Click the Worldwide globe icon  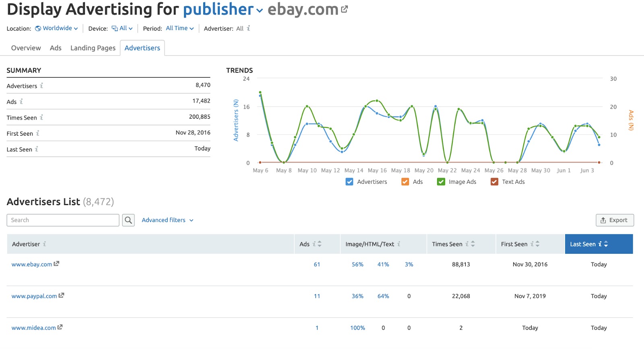coord(38,29)
